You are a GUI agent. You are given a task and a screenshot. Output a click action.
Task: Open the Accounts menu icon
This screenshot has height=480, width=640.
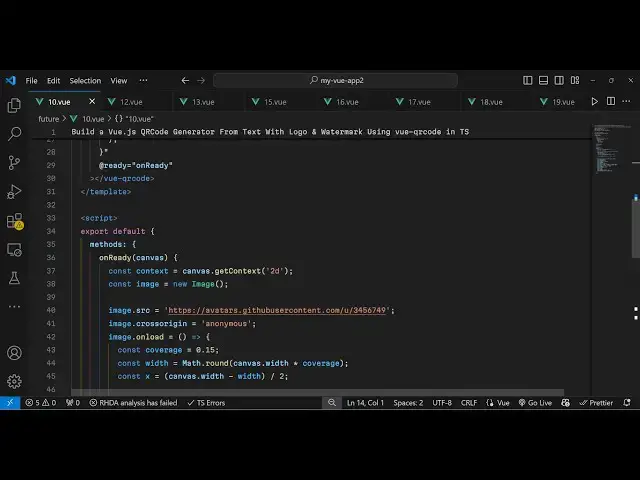(14, 353)
